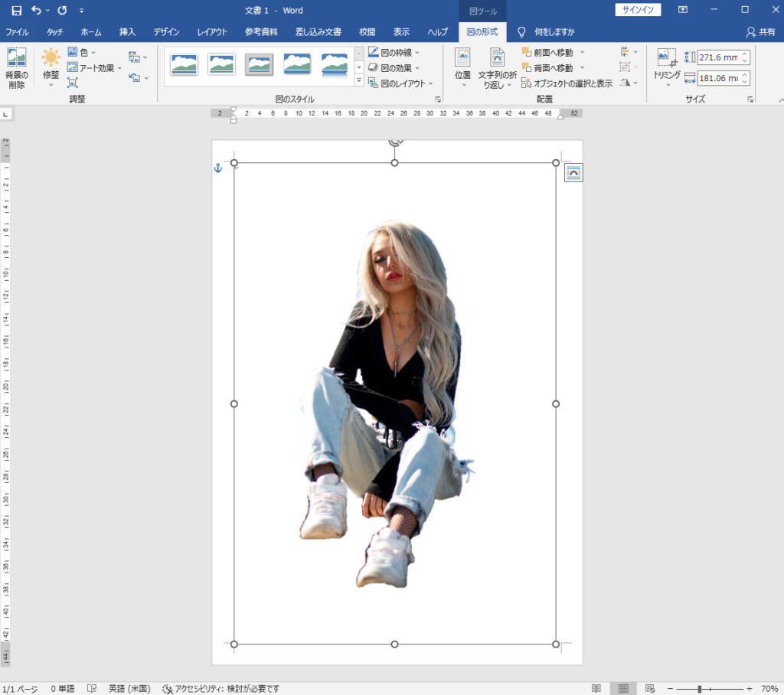Viewport: 784px width, 695px height.
Task: Switch to the Home (ホーム) tab
Action: tap(90, 32)
